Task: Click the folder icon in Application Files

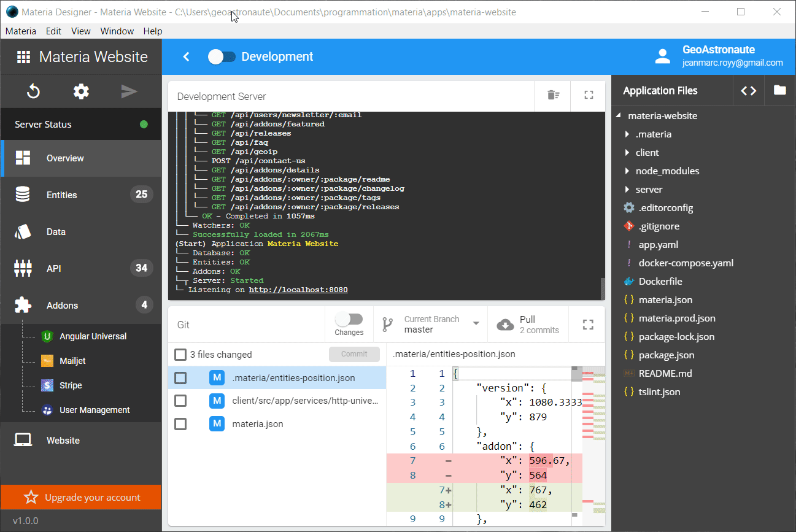Action: click(780, 90)
